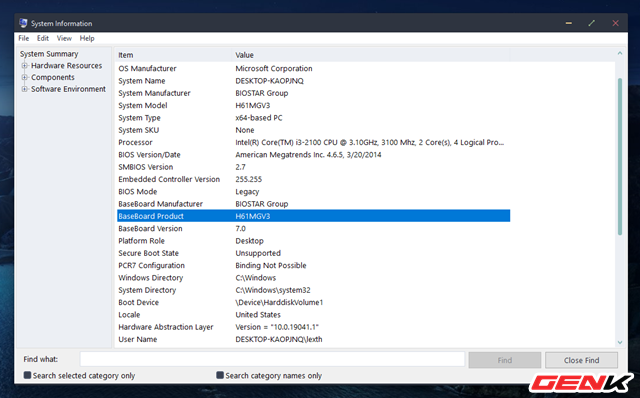The height and width of the screenshot is (398, 640).
Task: Select the PCR7 Configuration row
Action: [313, 265]
